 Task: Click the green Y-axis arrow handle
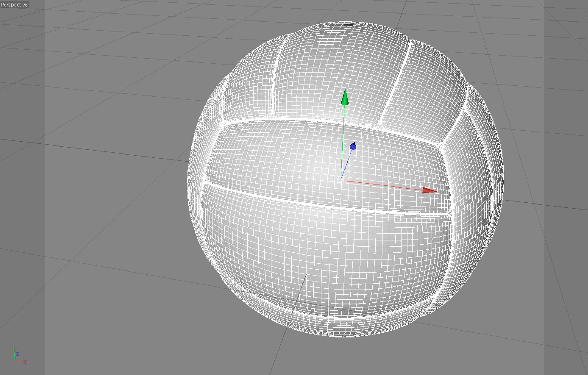click(x=345, y=97)
